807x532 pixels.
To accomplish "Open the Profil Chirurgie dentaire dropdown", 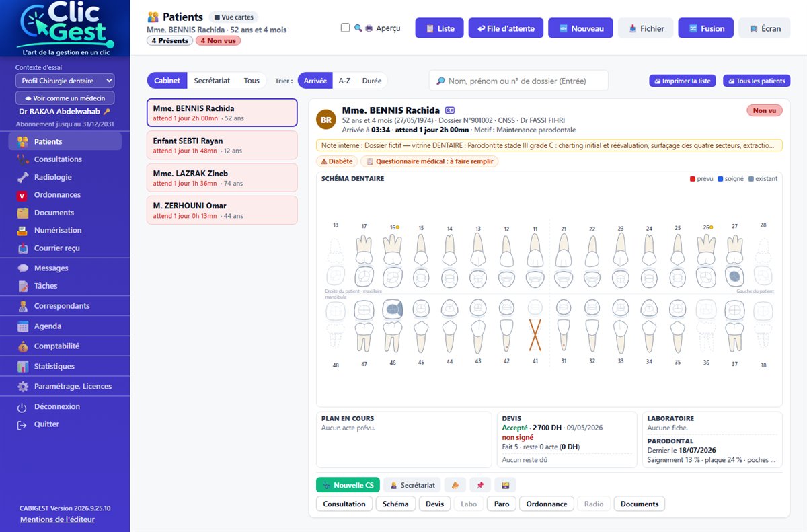I will 65,81.
